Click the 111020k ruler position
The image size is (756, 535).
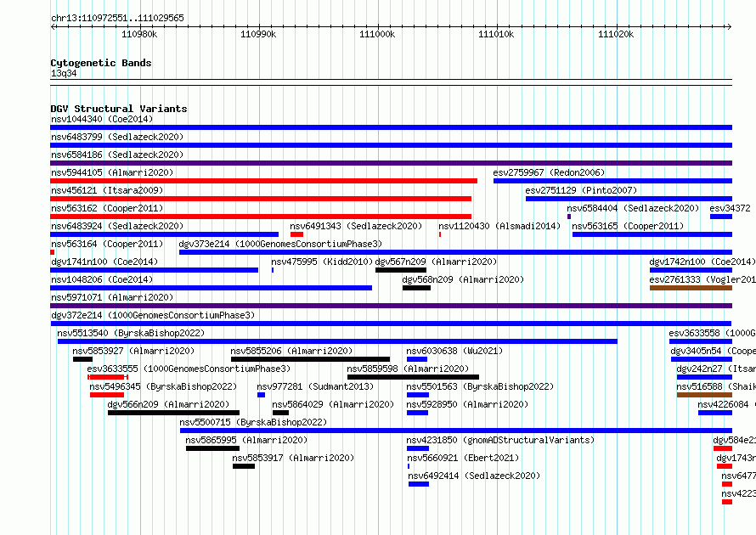[616, 34]
